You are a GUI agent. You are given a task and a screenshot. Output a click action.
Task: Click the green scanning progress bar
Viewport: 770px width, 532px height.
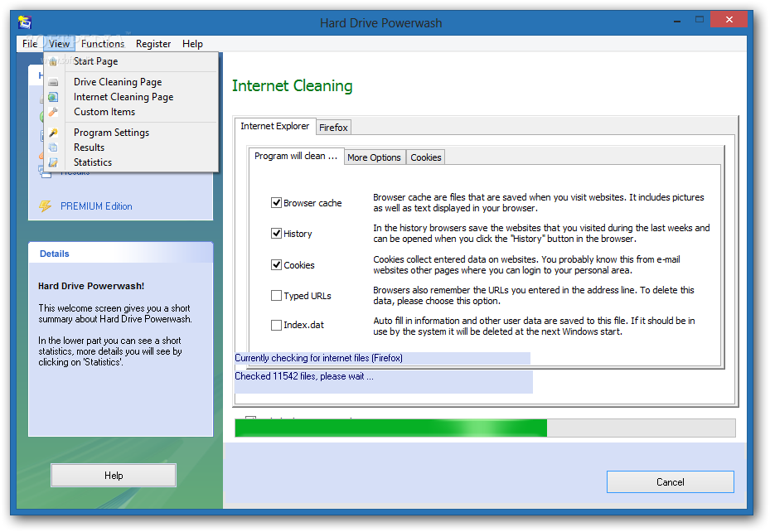pyautogui.click(x=485, y=428)
